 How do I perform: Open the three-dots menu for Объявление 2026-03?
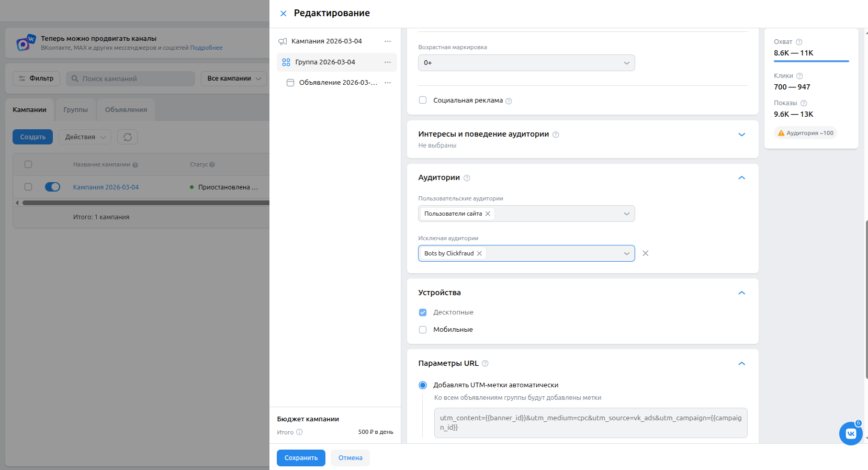click(388, 83)
